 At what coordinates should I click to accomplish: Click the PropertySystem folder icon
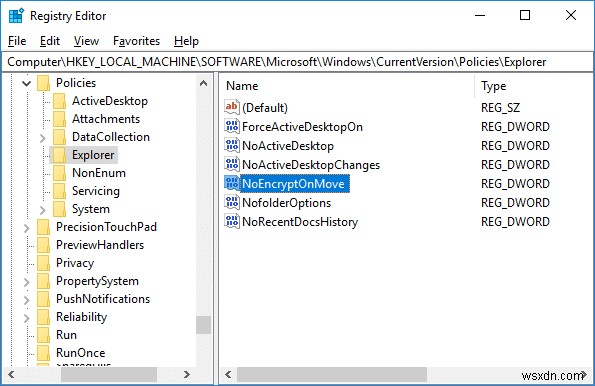coord(43,281)
